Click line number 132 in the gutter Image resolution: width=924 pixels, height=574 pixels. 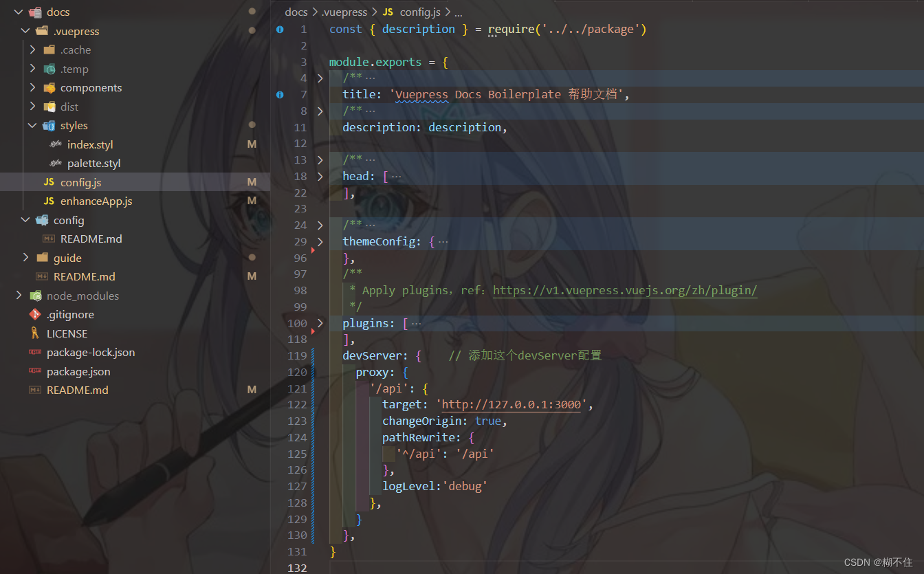click(297, 568)
